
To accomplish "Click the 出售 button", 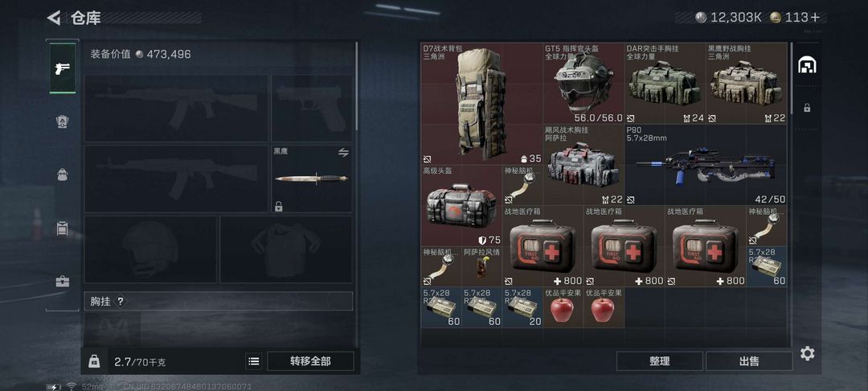I will pos(749,361).
